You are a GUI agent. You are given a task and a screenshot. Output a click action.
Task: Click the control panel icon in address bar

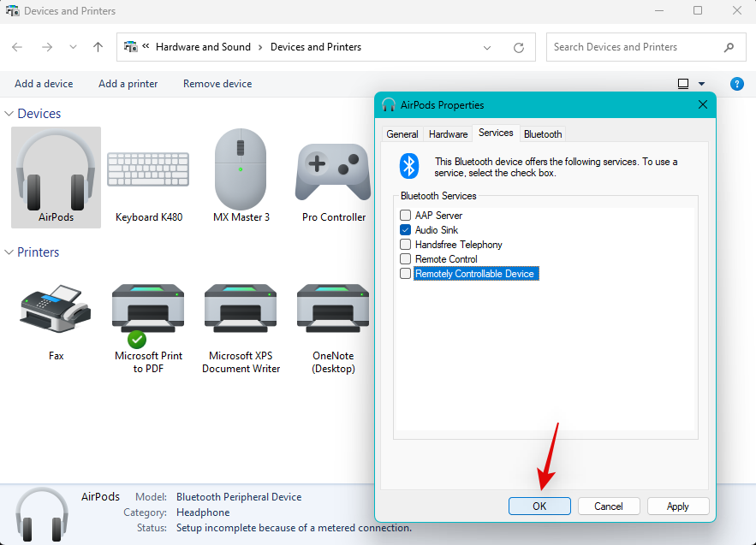131,47
